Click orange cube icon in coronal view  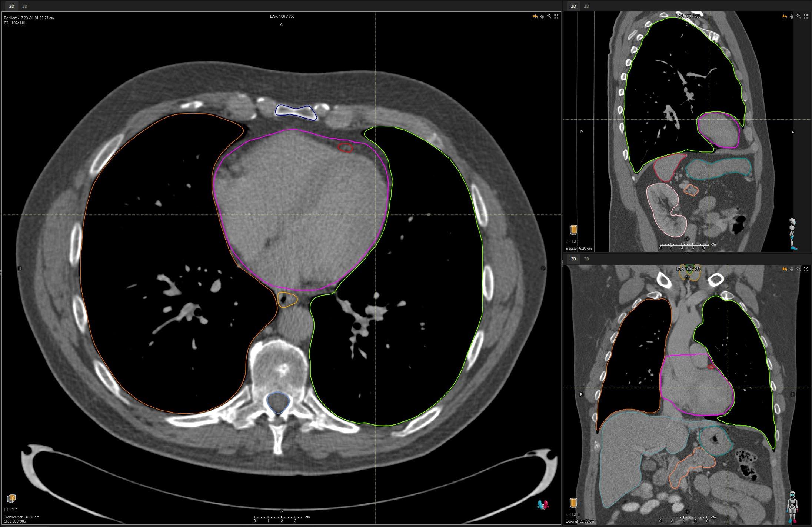coord(573,503)
